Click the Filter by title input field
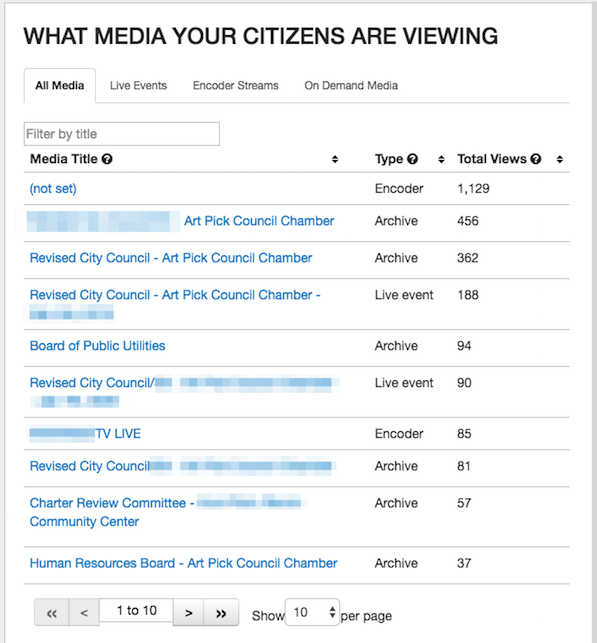597x643 pixels. pyautogui.click(x=122, y=134)
